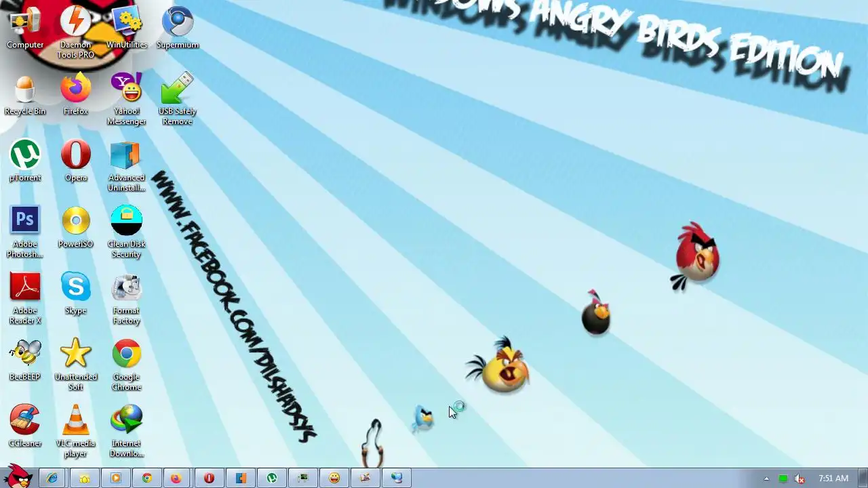The height and width of the screenshot is (488, 868).
Task: Open the Computer desktop icon
Action: click(x=25, y=28)
